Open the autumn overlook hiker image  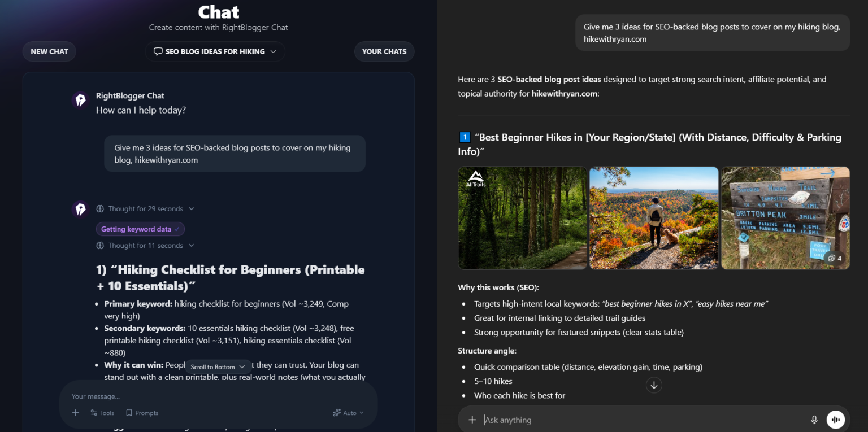tap(654, 218)
